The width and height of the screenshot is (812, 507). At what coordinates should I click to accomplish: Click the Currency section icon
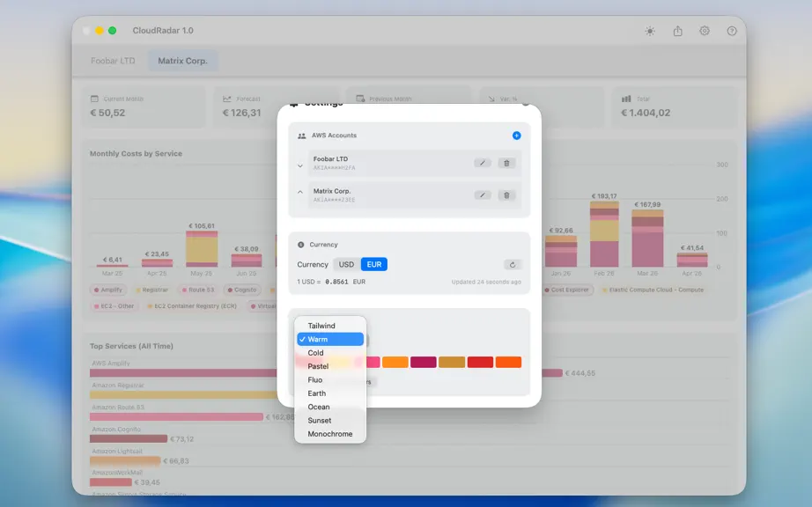click(x=301, y=245)
